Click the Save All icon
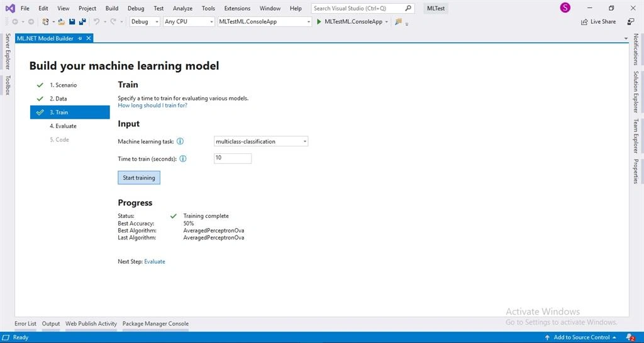The height and width of the screenshot is (343, 644). [x=82, y=22]
